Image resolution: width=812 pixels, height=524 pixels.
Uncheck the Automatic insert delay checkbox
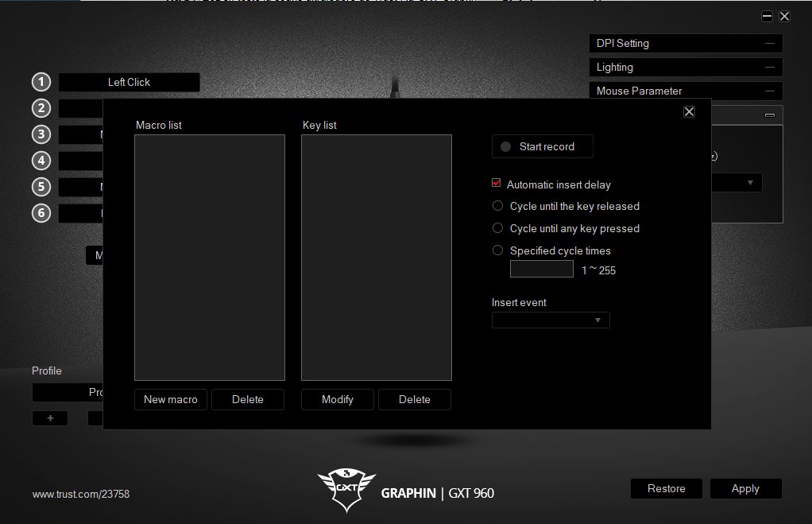pyautogui.click(x=496, y=184)
